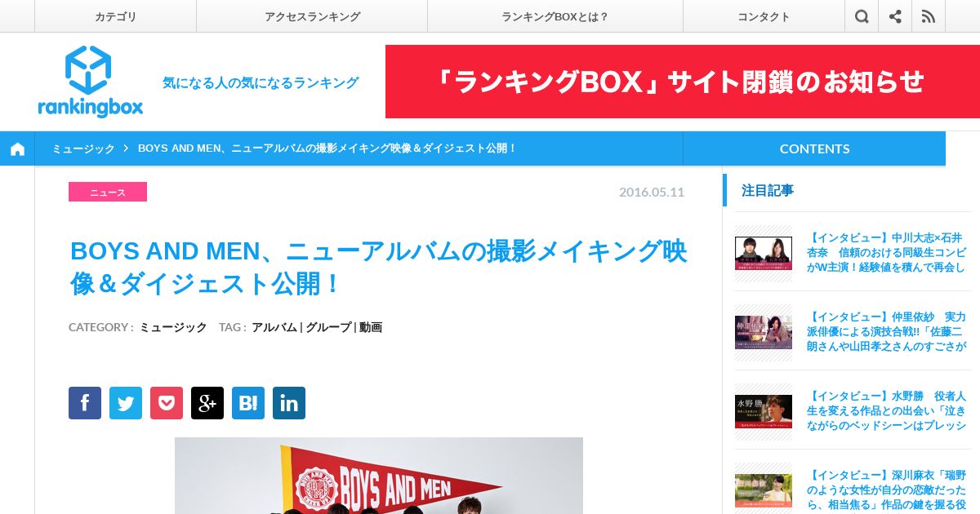The width and height of the screenshot is (980, 514).
Task: Go to home via house icon
Action: [17, 148]
